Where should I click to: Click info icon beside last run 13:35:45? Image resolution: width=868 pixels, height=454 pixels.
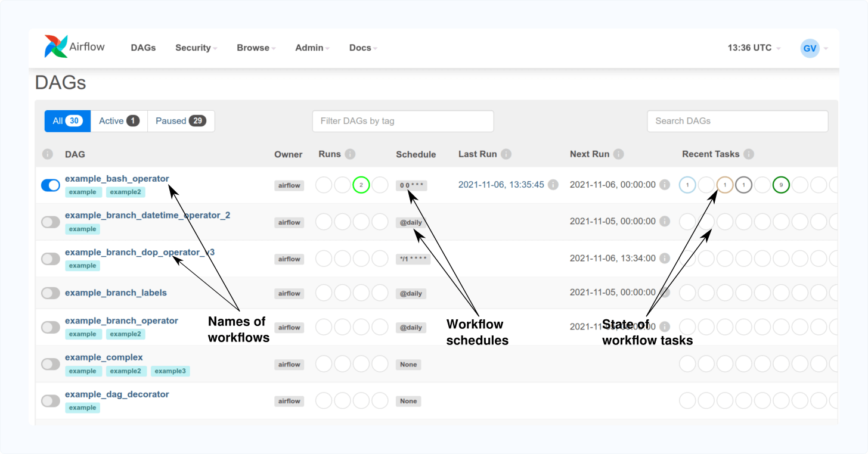point(553,185)
